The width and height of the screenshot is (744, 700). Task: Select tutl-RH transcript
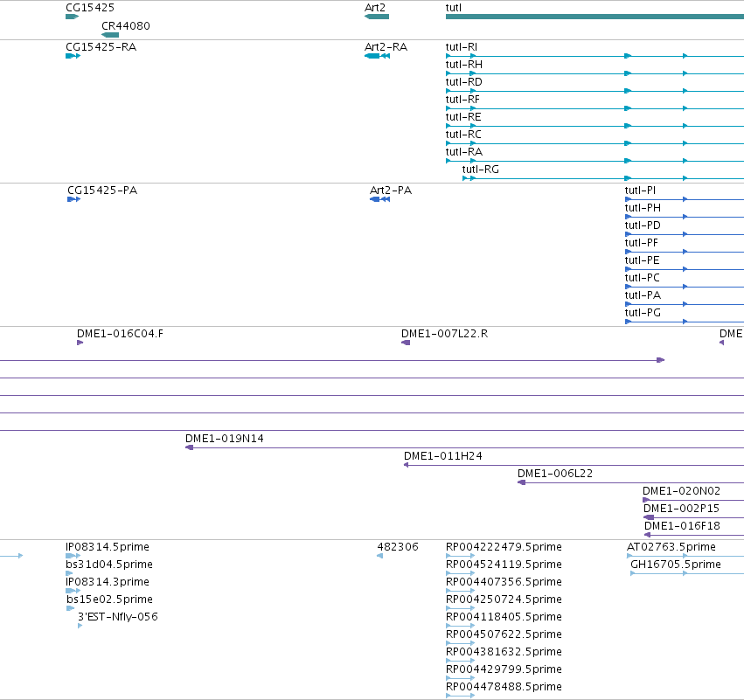[x=464, y=65]
